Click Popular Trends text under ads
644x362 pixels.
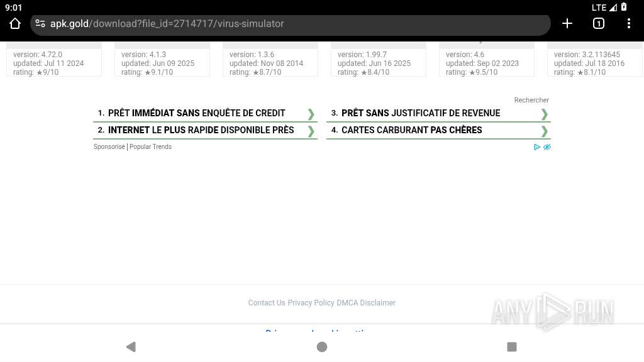point(151,146)
